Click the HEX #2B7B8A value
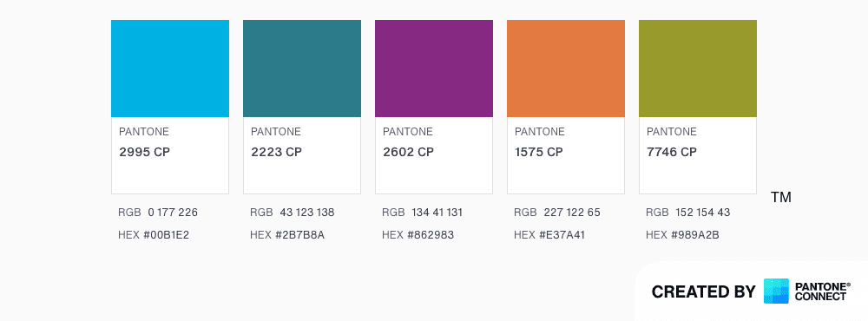Viewport: 868px width, 321px height. coord(287,235)
